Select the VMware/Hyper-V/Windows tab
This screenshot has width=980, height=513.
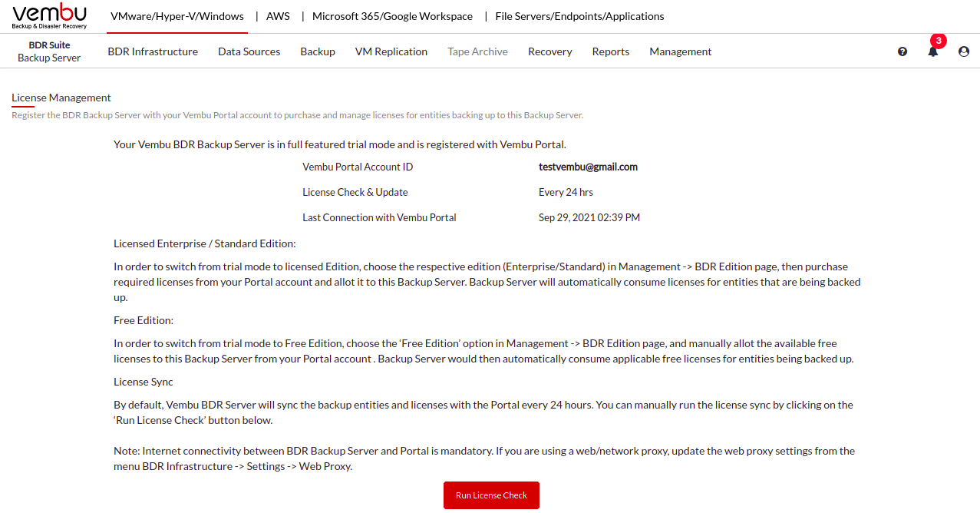(x=177, y=16)
